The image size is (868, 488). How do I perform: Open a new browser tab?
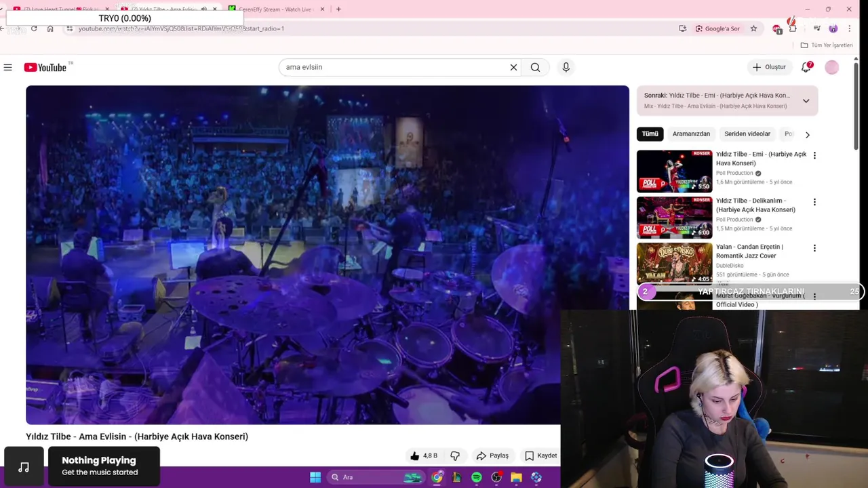[x=338, y=9]
